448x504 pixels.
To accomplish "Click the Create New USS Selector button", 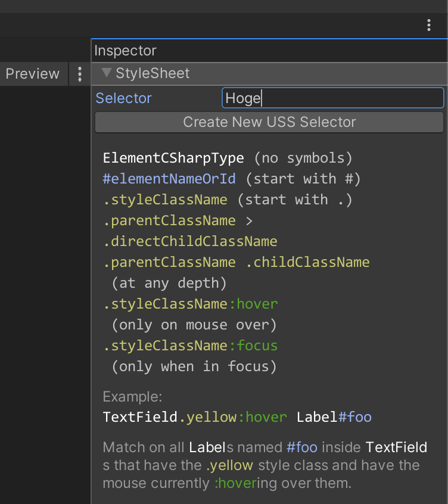I will 269,122.
